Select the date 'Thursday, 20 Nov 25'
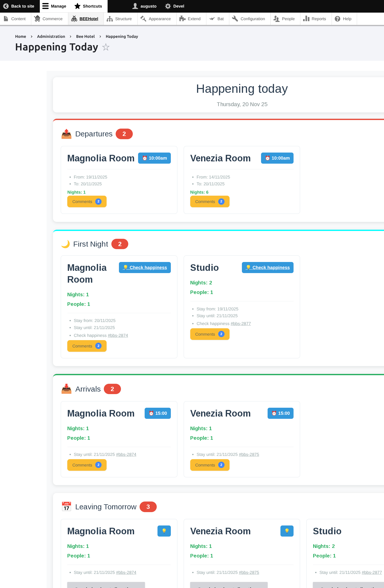The image size is (384, 588). pos(242,104)
